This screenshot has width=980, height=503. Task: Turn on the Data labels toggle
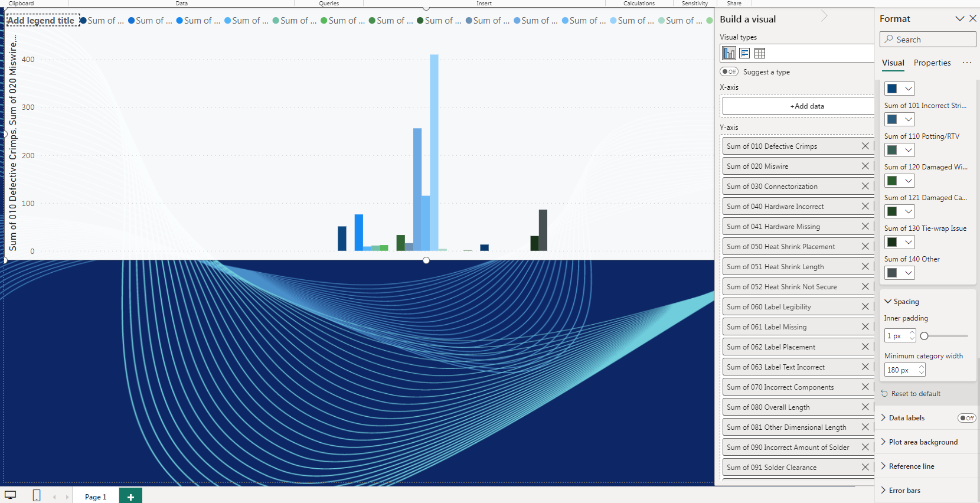tap(966, 418)
